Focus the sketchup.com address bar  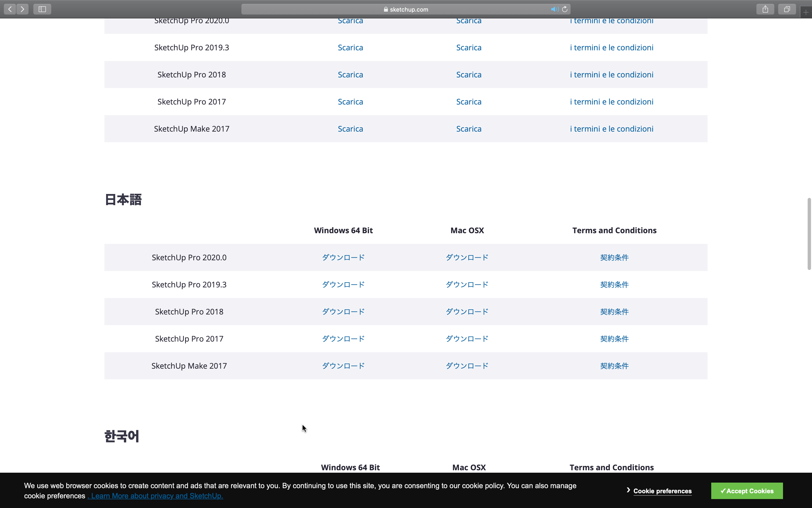(406, 9)
